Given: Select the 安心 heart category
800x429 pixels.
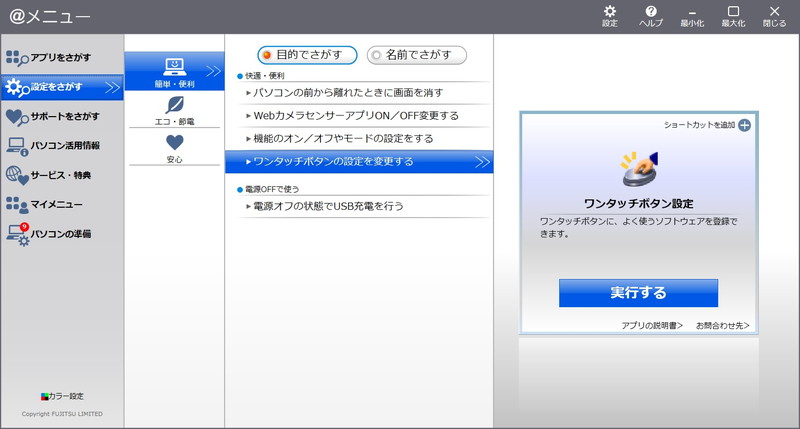Looking at the screenshot, I should pyautogui.click(x=174, y=148).
